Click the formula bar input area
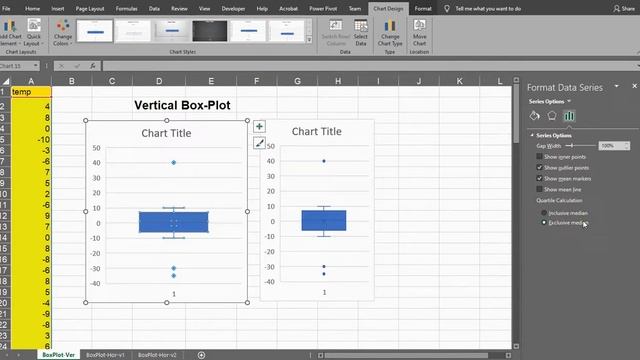Image resolution: width=640 pixels, height=360 pixels. click(369, 66)
